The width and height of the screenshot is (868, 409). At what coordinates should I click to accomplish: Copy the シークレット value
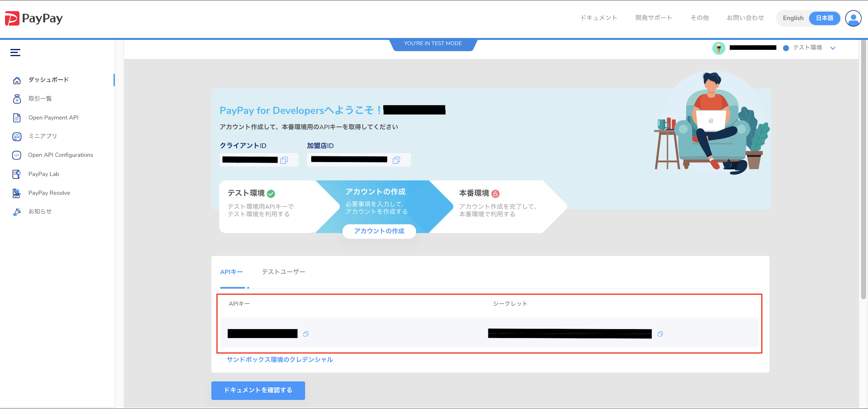[660, 334]
